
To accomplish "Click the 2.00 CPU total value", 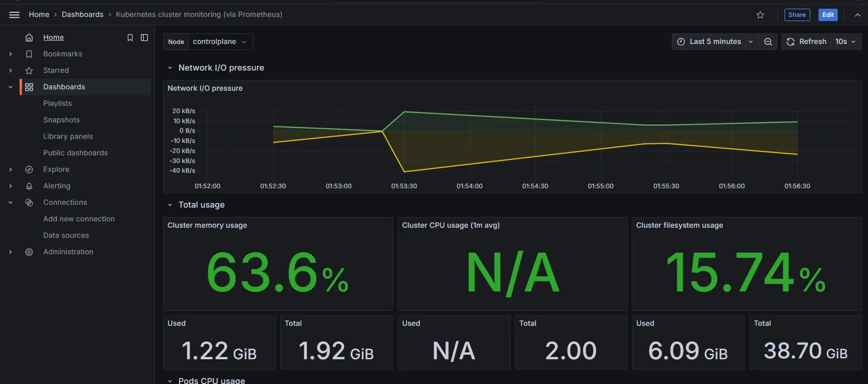I will pos(571,351).
